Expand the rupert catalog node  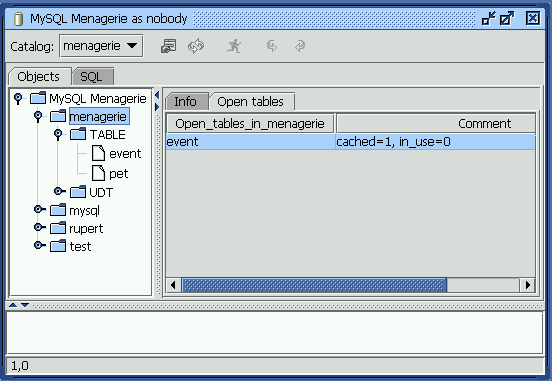coord(39,227)
